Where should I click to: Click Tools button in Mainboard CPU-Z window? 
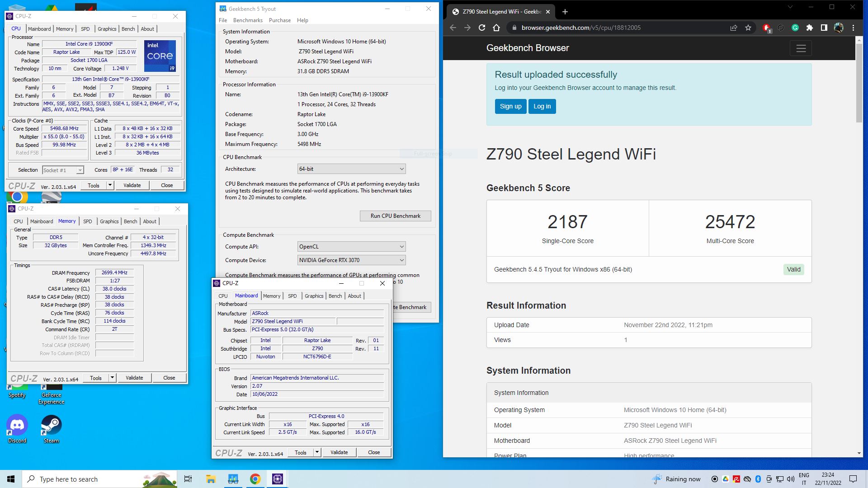(301, 452)
